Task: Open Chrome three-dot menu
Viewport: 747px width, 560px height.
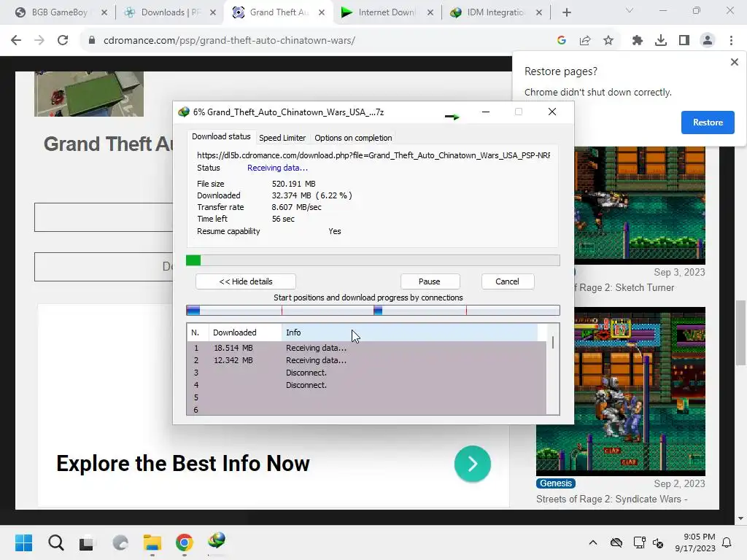Action: point(731,41)
